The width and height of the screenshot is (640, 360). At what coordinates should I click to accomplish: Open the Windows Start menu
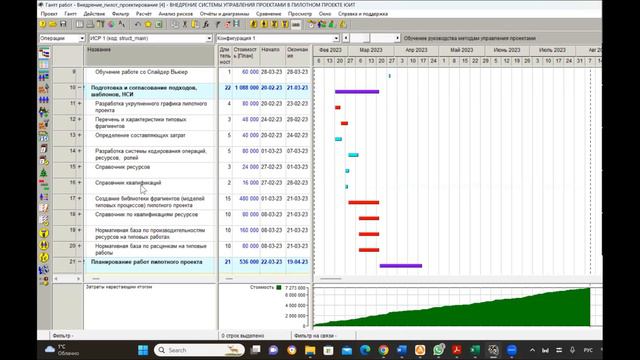(143, 350)
